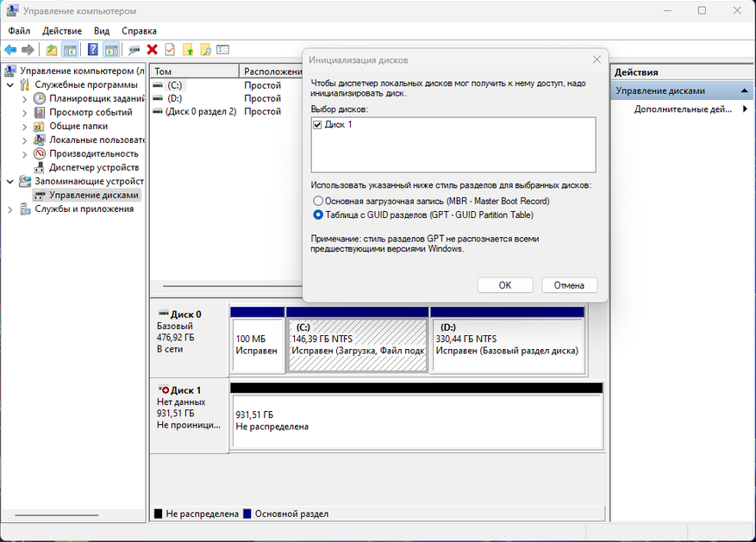Collapse the Служебные программы tree node

pyautogui.click(x=10, y=84)
